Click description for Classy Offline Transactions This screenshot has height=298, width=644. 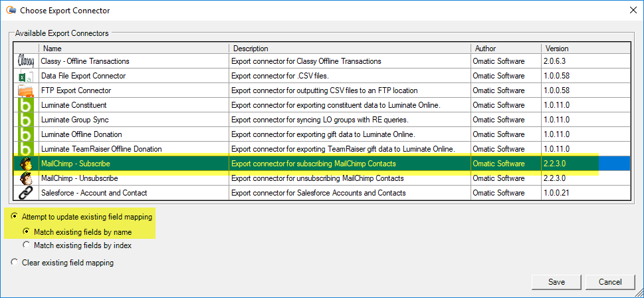click(306, 61)
